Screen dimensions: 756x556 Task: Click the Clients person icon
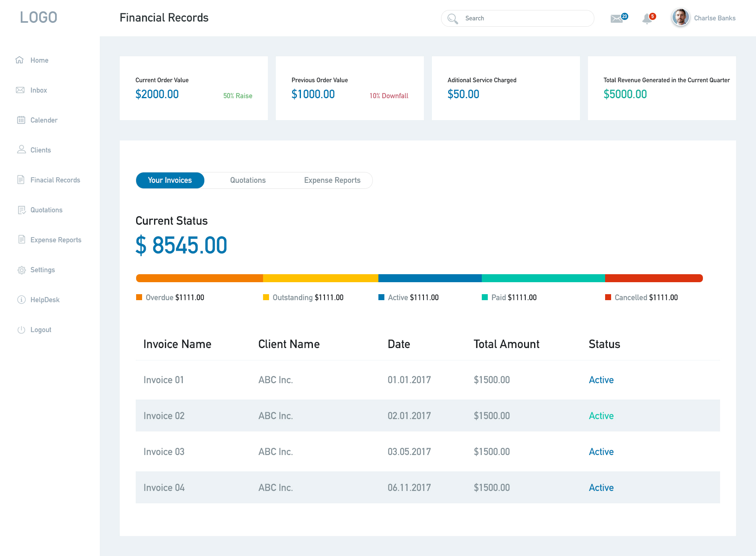point(21,149)
